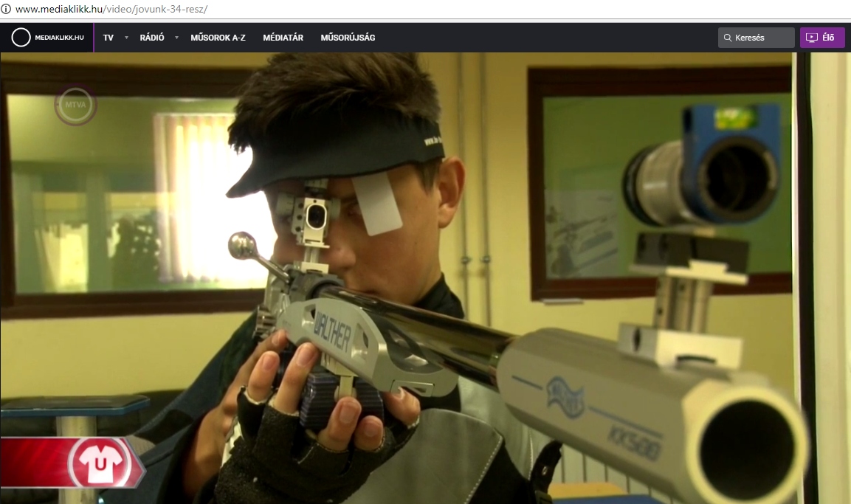The image size is (851, 504).
Task: Click the page URL in the address bar
Action: point(111,9)
